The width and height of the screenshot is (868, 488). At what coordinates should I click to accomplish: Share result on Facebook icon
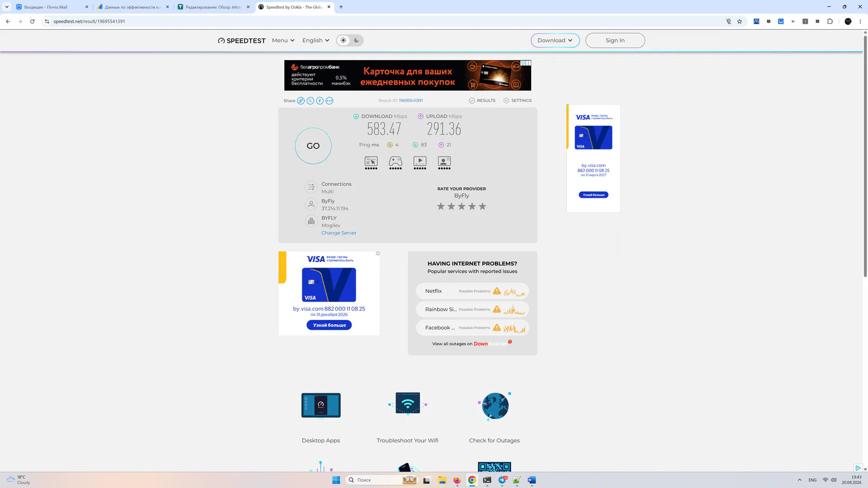(x=320, y=101)
